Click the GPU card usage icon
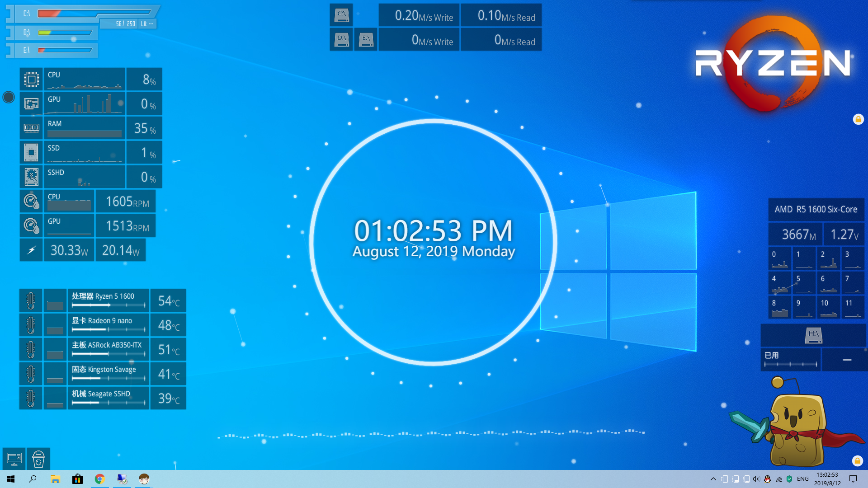 [31, 104]
